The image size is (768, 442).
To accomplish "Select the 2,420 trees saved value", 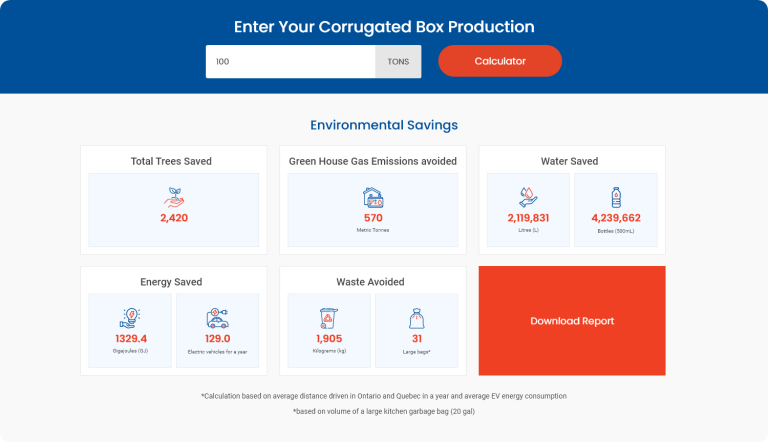I will point(174,217).
